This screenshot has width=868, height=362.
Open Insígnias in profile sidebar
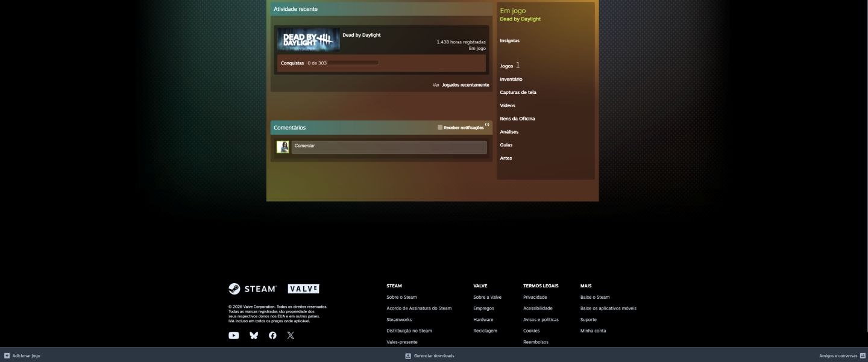click(509, 41)
